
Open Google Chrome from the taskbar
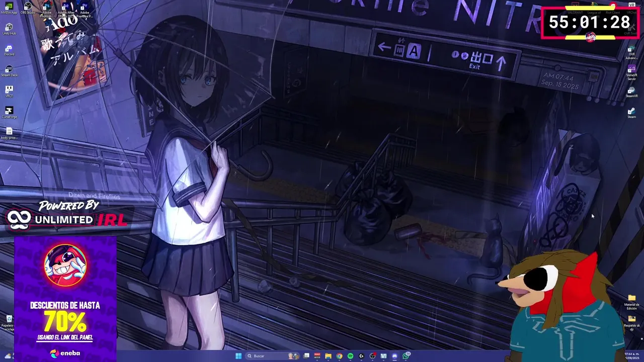tap(339, 356)
